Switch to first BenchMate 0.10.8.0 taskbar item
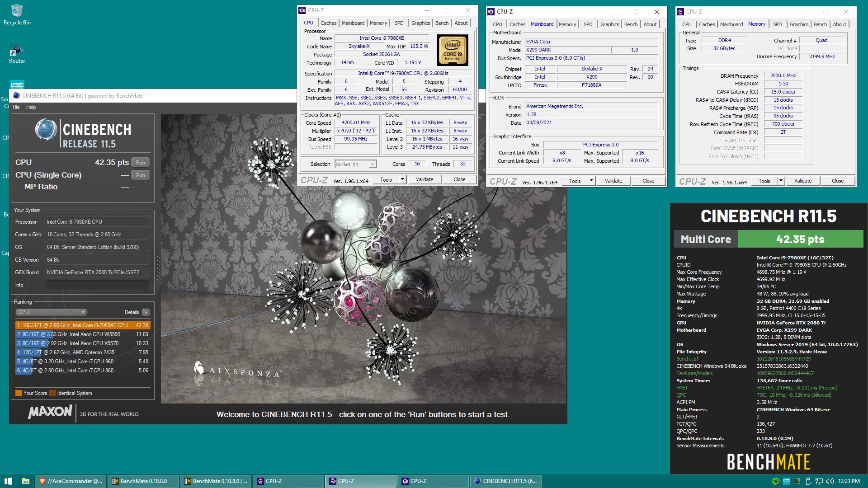The width and height of the screenshot is (868, 488). (x=143, y=481)
